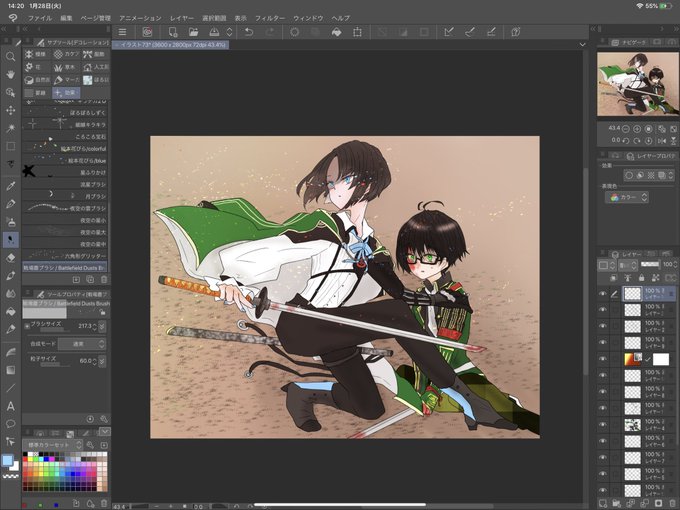
Task: Collapse the color palette with the chevron button
Action: [105, 432]
